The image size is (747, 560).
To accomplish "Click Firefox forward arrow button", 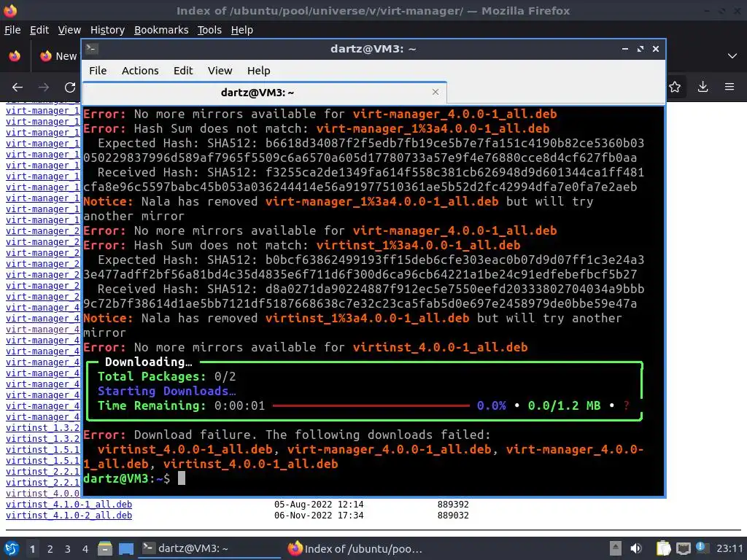I will click(x=44, y=87).
